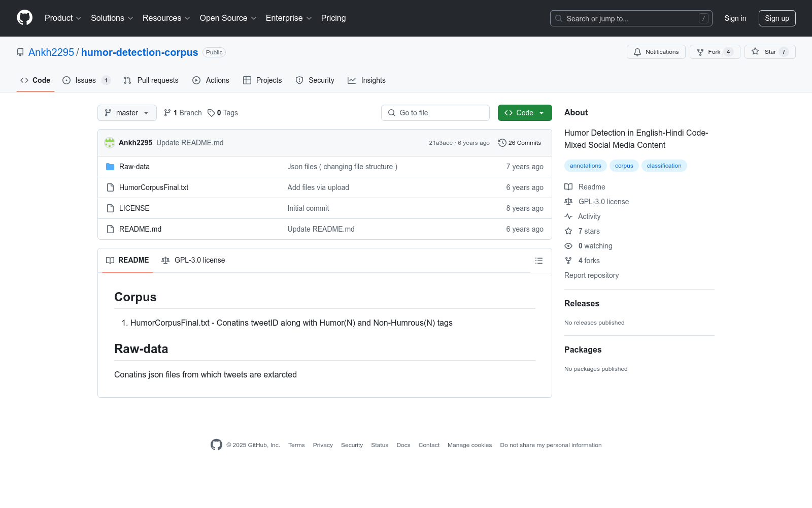Click the slash shortcut key icon
The height and width of the screenshot is (508, 812).
pos(703,18)
